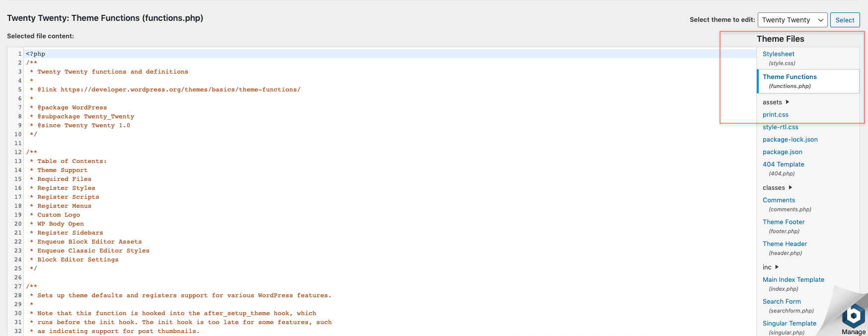Open the theme selection dropdown
This screenshot has width=868, height=336.
[792, 20]
